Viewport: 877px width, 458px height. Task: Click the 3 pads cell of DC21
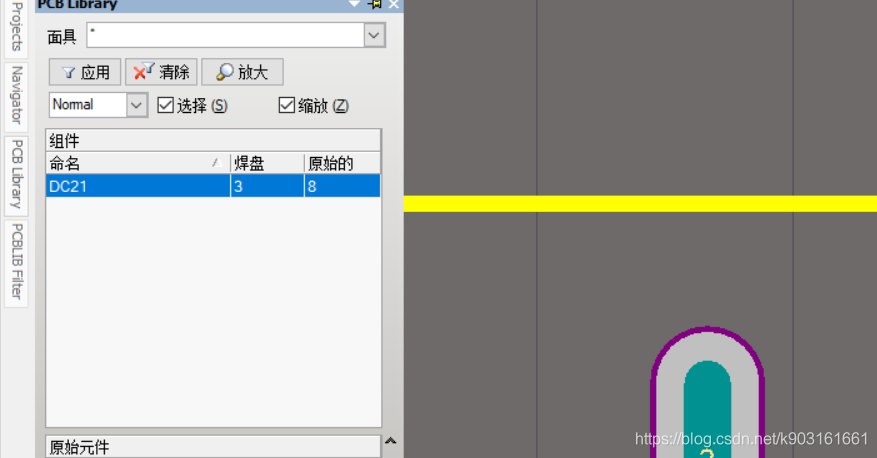[x=267, y=186]
